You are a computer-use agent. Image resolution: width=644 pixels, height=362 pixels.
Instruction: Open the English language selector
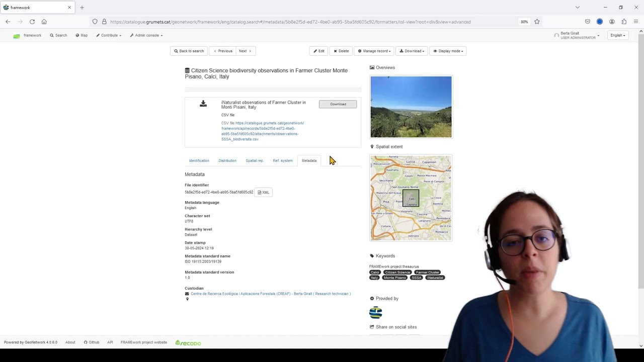pyautogui.click(x=618, y=35)
